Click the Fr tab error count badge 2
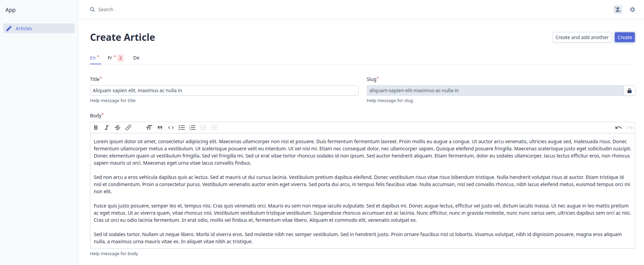This screenshot has width=644, height=265. tap(120, 58)
